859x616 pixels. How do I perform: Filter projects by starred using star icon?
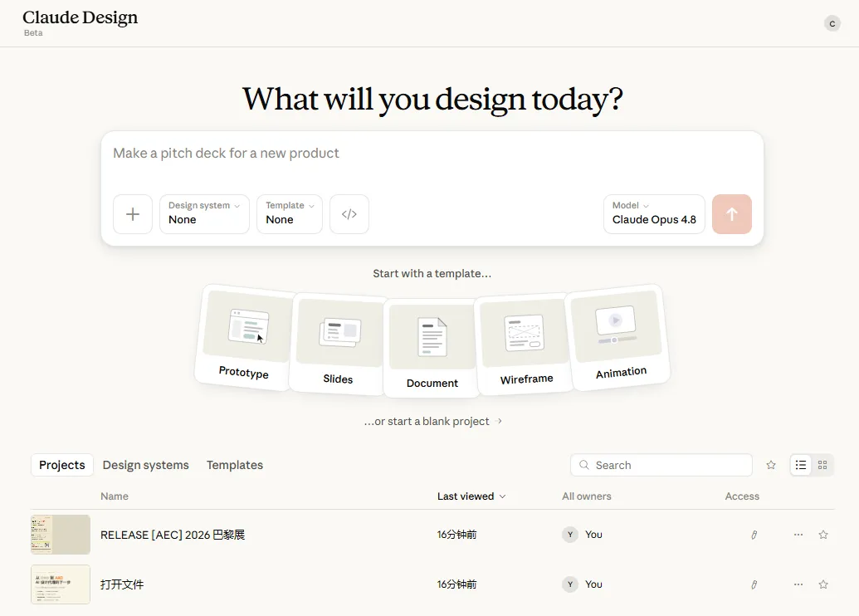(771, 465)
